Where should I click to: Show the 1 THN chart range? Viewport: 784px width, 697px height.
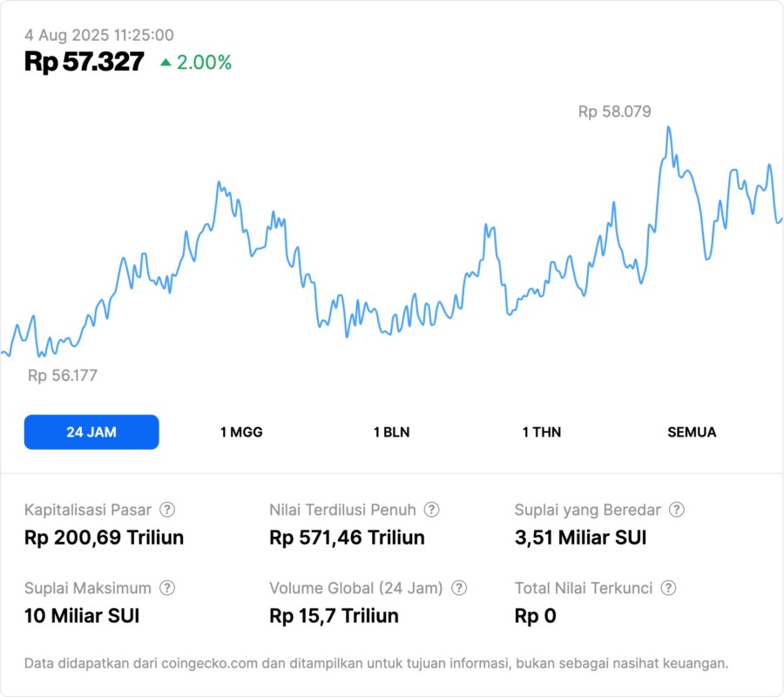542,432
